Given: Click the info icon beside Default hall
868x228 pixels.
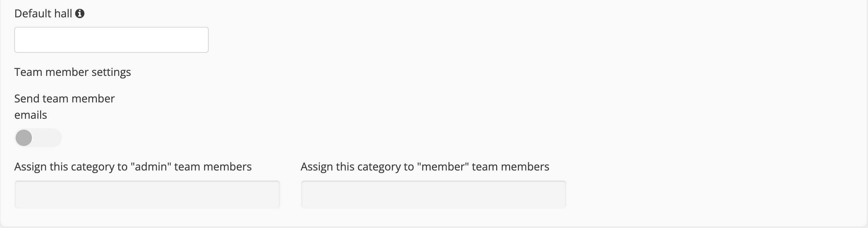Looking at the screenshot, I should click(x=80, y=14).
